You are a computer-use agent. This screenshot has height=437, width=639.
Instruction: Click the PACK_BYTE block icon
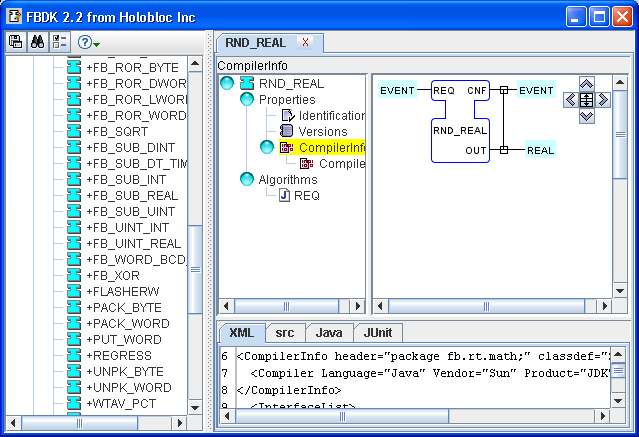74,307
